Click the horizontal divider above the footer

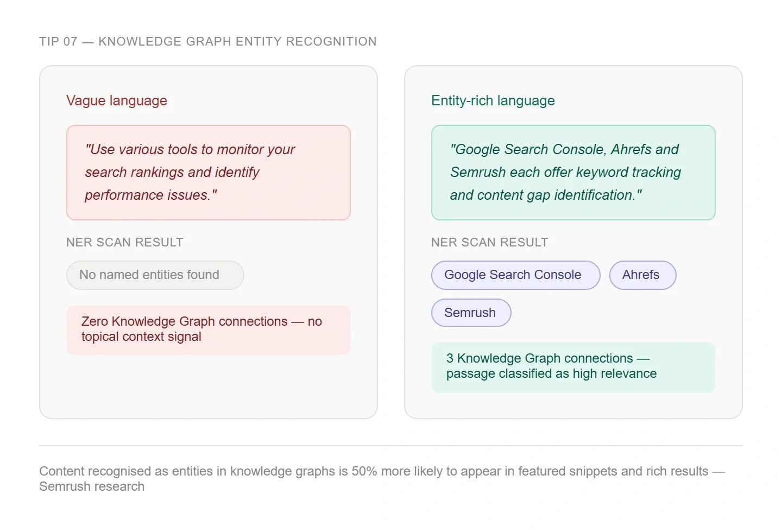(391, 446)
